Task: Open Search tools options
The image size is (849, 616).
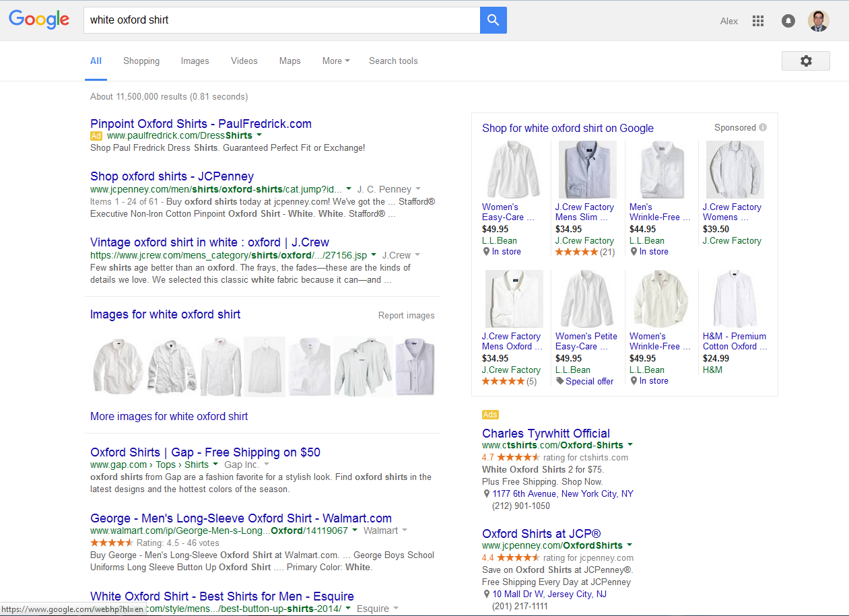Action: (393, 61)
